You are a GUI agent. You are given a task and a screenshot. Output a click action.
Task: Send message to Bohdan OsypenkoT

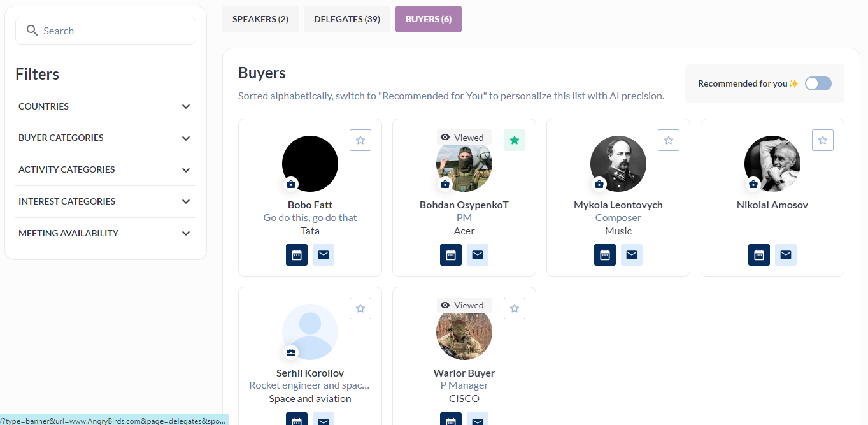tap(478, 255)
